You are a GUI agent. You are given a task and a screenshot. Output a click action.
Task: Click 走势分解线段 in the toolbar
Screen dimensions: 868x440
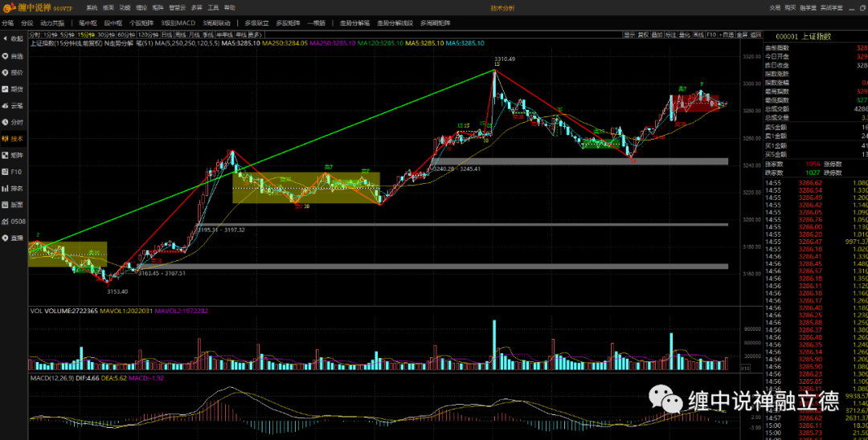coord(395,23)
